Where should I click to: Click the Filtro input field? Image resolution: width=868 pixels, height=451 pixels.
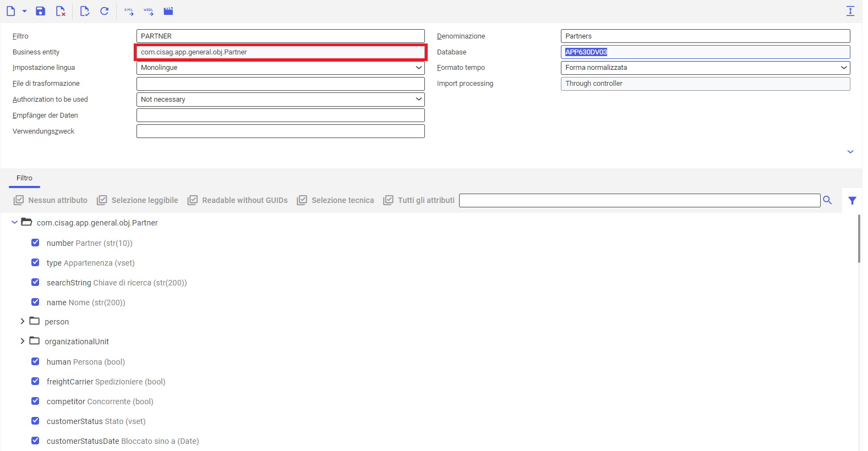(281, 36)
